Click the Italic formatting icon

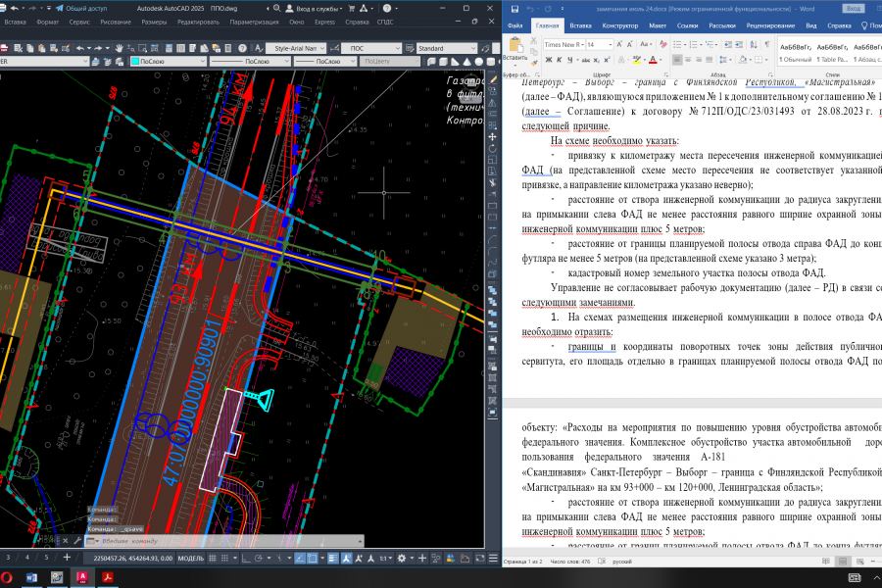[558, 59]
